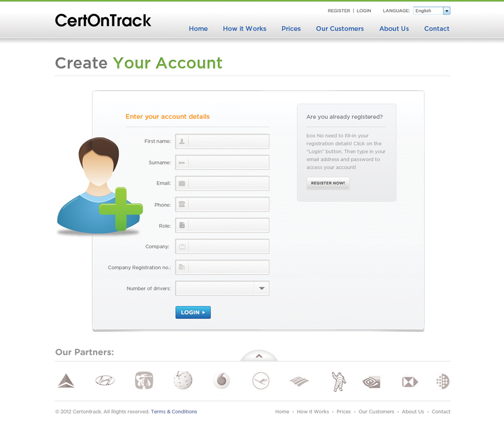Screen dimensions: 504x427
Task: Click the Wikipedia globe partner logo
Action: coord(183,381)
